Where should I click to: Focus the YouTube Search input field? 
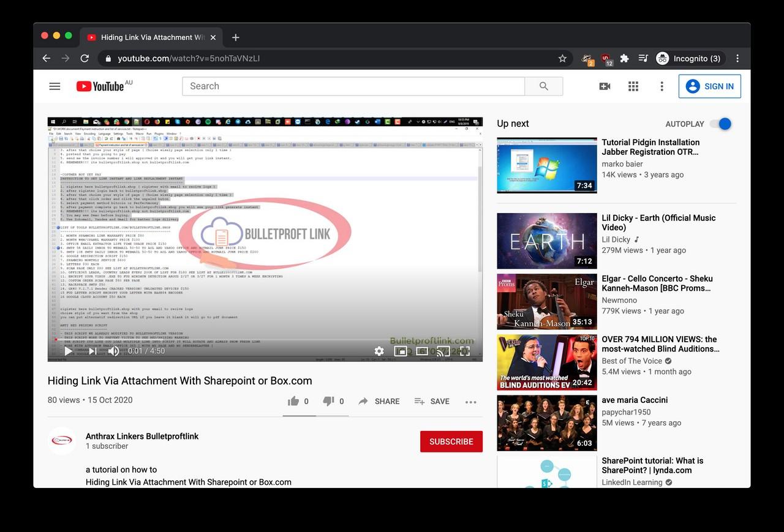pyautogui.click(x=353, y=86)
